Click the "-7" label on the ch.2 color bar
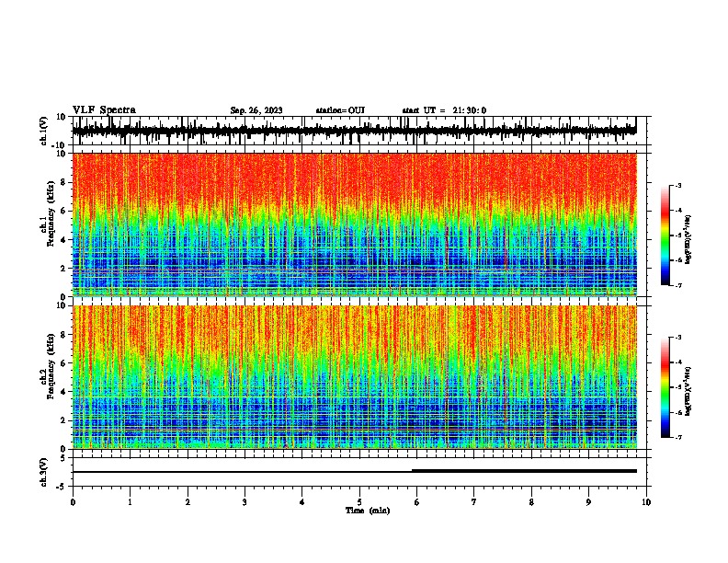Viewport: 728px width, 563px height. click(x=678, y=437)
